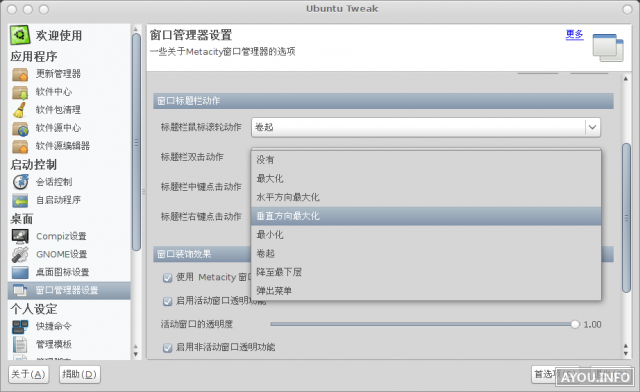This screenshot has height=392, width=640.
Task: Click the Ubuntu Tweak welcome logo icon
Action: 20,35
